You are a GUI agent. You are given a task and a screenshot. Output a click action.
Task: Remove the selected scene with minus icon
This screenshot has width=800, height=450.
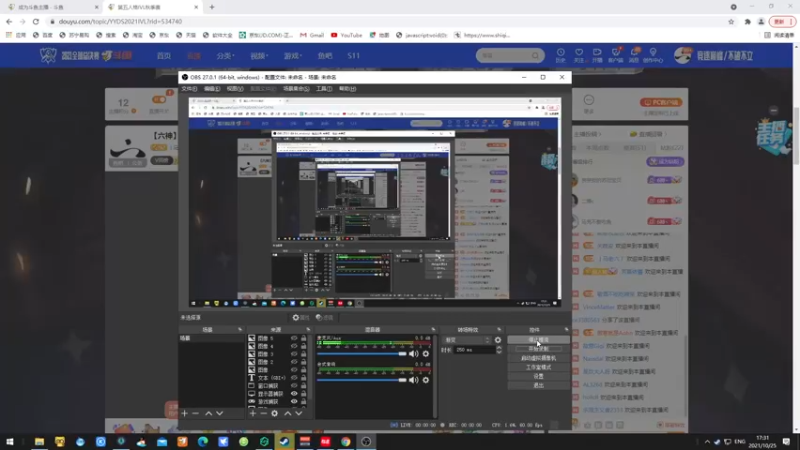[x=195, y=413]
